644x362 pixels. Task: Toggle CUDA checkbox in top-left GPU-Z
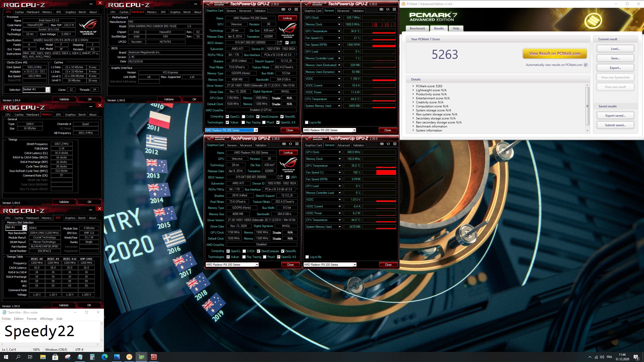coord(244,117)
